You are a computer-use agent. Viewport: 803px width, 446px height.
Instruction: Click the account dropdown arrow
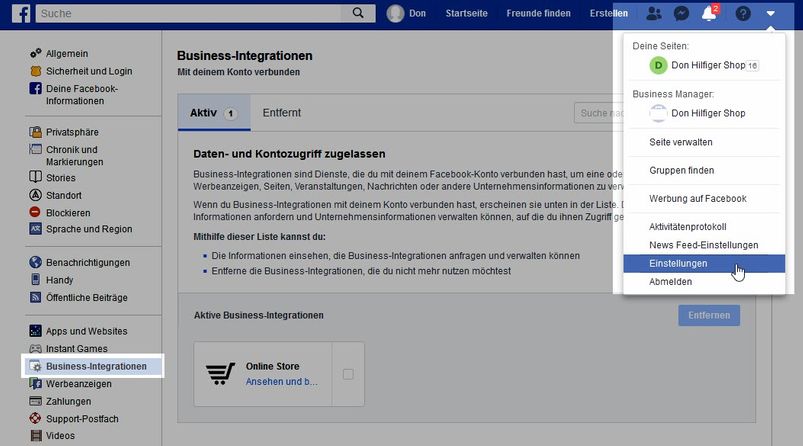(x=771, y=14)
